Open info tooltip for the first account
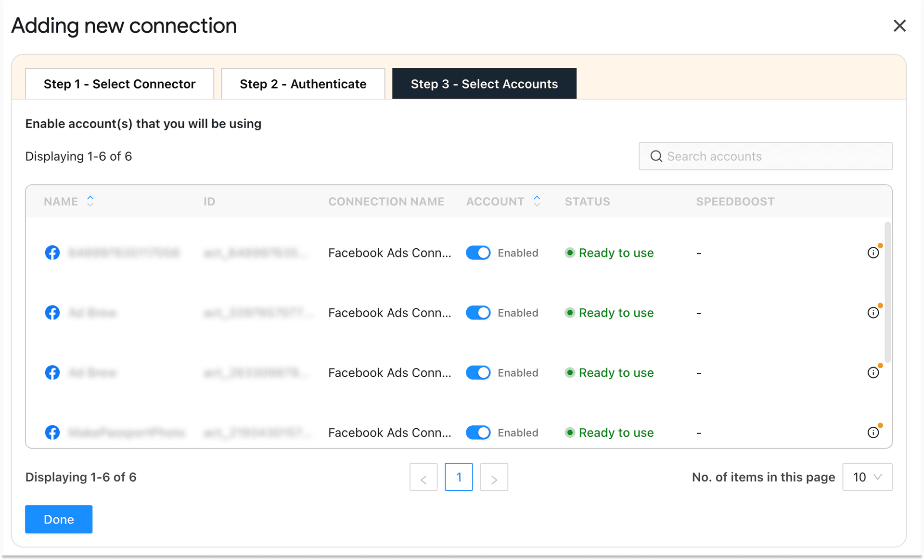This screenshot has height=560, width=924. coord(873,252)
